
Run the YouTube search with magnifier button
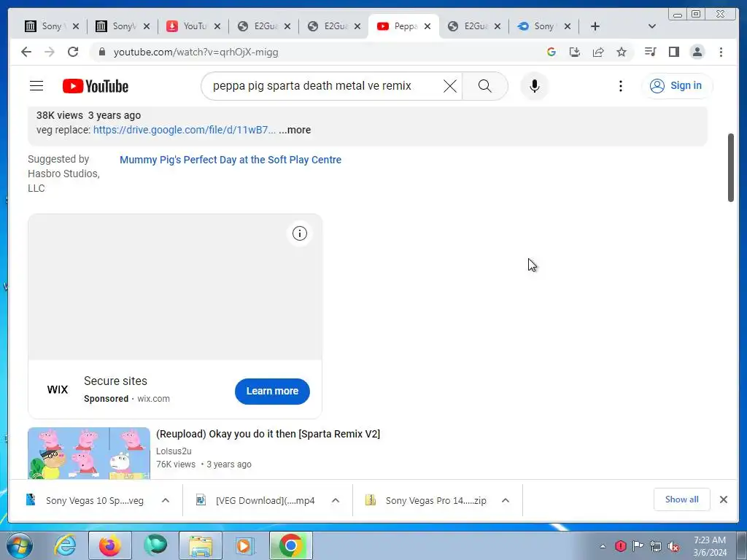click(484, 86)
